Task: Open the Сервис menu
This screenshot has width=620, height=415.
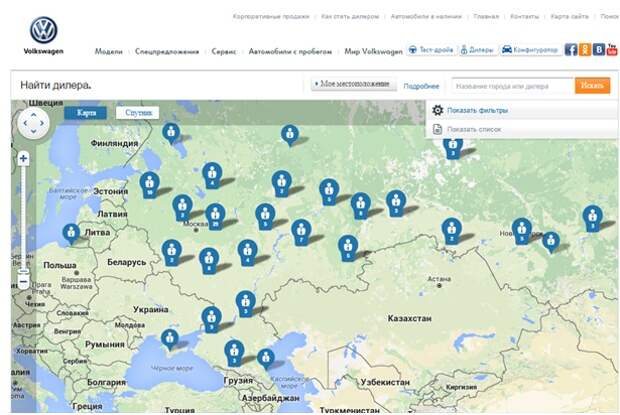Action: tap(224, 51)
